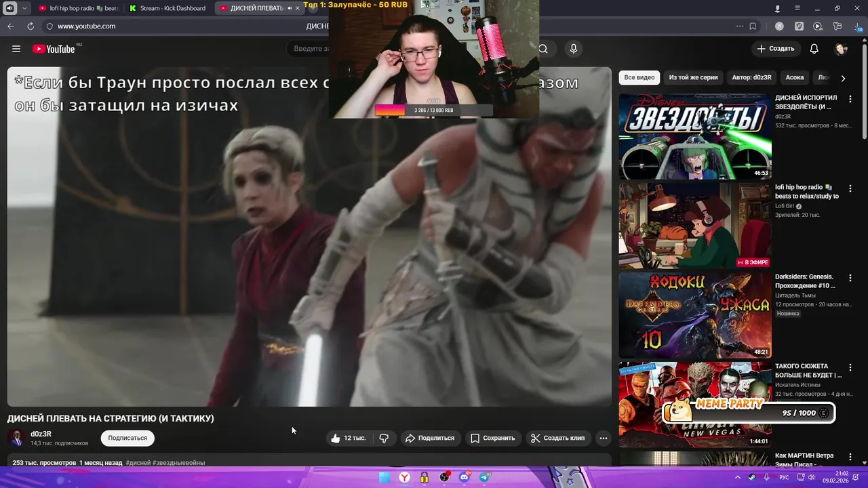Switch to the Stream - Kick Dashboard tab
Image resolution: width=868 pixels, height=488 pixels.
pos(167,8)
